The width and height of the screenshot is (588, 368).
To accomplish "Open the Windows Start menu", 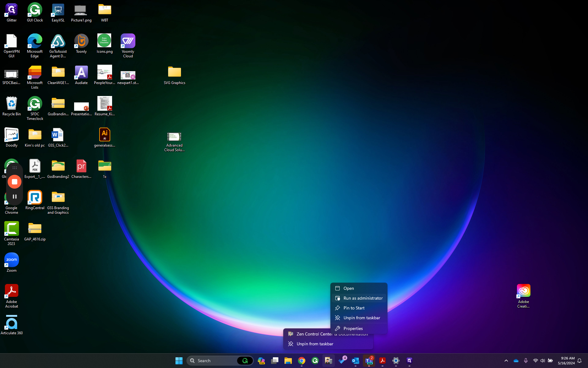I will tap(179, 361).
